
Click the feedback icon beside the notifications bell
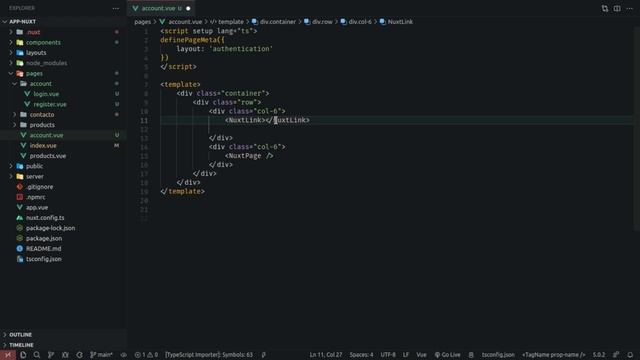coord(616,355)
